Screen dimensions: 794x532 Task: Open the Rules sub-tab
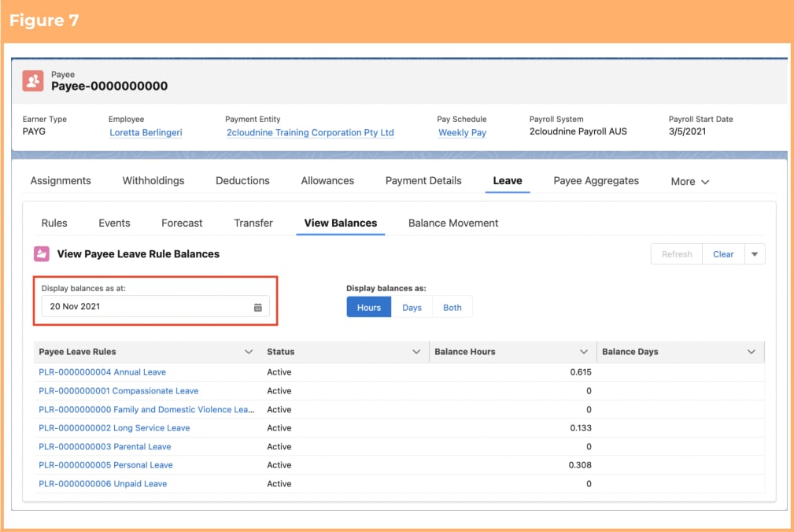[x=54, y=223]
